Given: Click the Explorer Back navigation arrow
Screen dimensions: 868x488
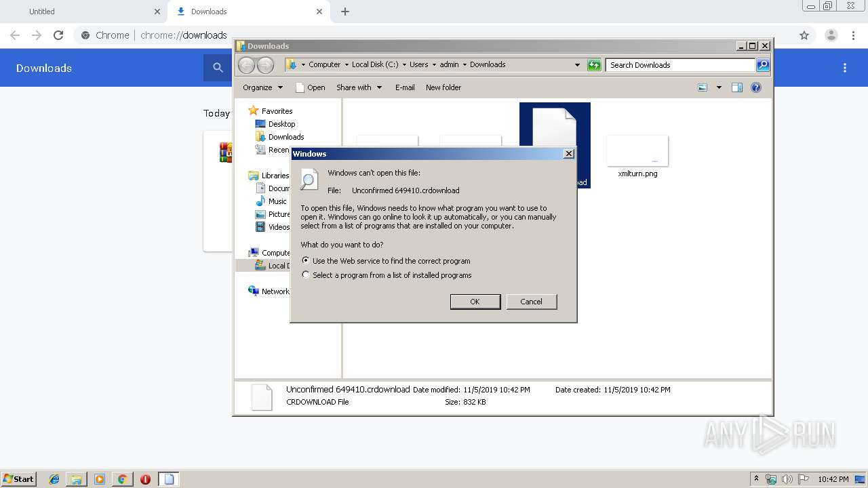Looking at the screenshot, I should 246,65.
